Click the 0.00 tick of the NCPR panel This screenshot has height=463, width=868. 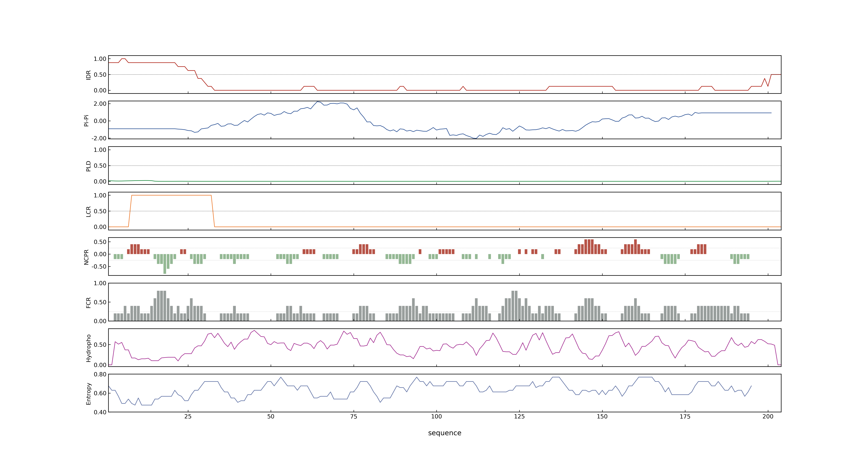pyautogui.click(x=100, y=254)
